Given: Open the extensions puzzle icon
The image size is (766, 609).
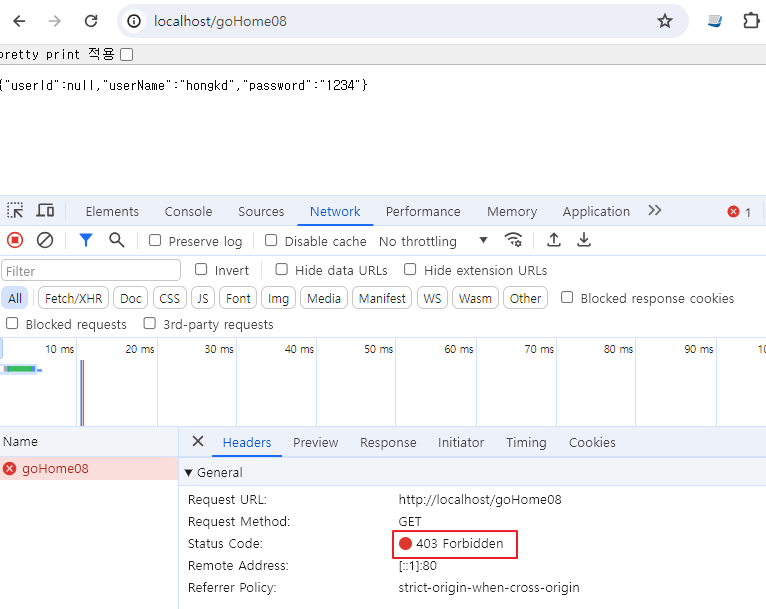Looking at the screenshot, I should click(751, 21).
